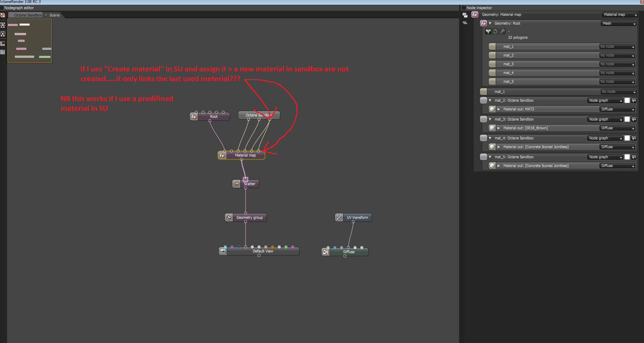Click the nodegraph minimap thumbnail

[30, 41]
